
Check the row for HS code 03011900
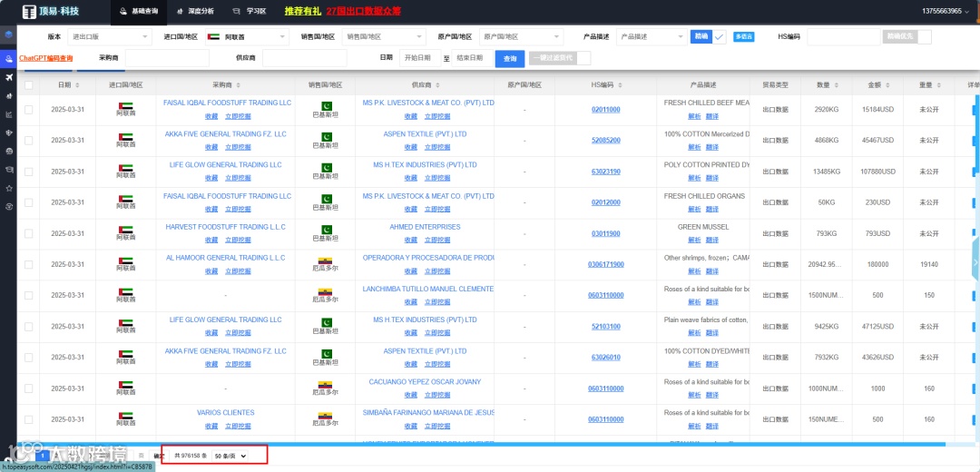[29, 233]
